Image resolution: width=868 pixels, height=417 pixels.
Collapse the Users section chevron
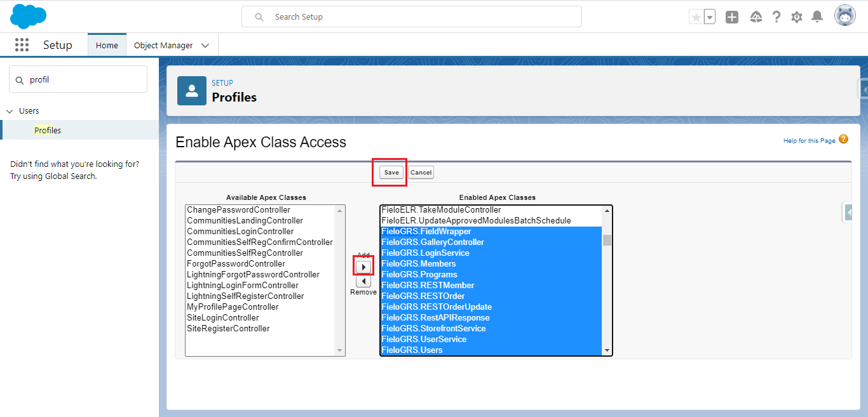10,111
